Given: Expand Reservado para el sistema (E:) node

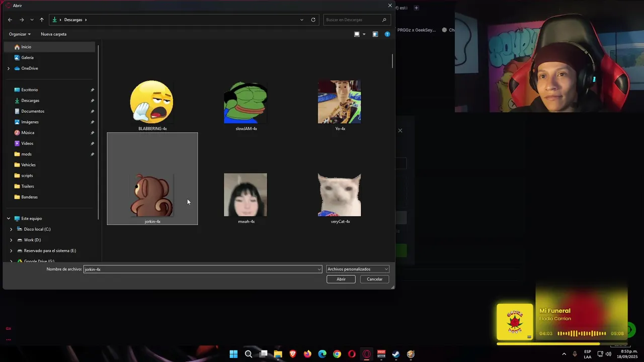Looking at the screenshot, I should 11,250.
